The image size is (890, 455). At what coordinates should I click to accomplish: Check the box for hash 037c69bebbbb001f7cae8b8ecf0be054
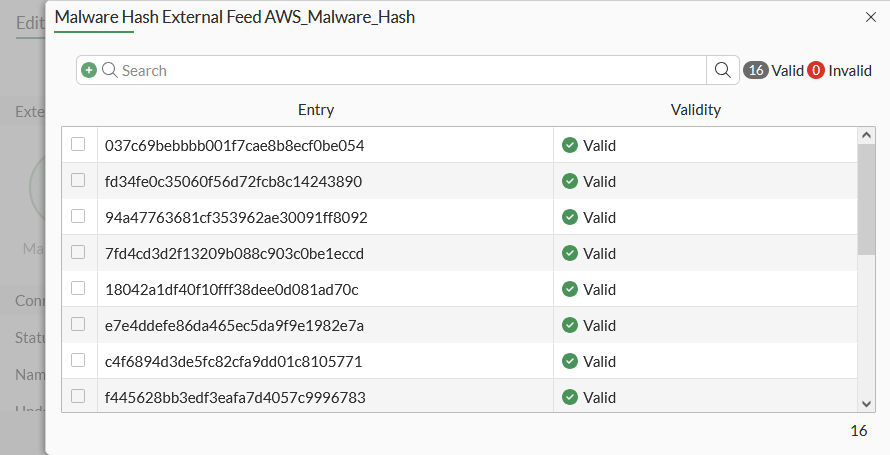pyautogui.click(x=78, y=145)
